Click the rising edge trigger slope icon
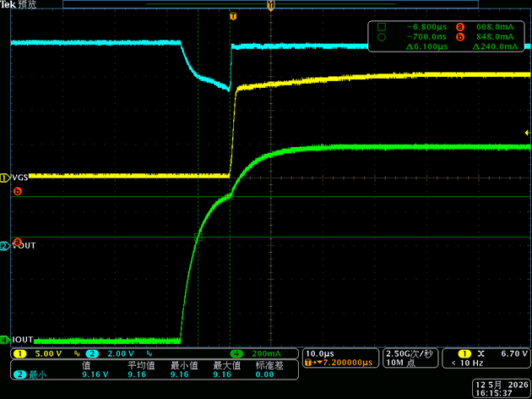The width and height of the screenshot is (532, 399). pyautogui.click(x=480, y=354)
